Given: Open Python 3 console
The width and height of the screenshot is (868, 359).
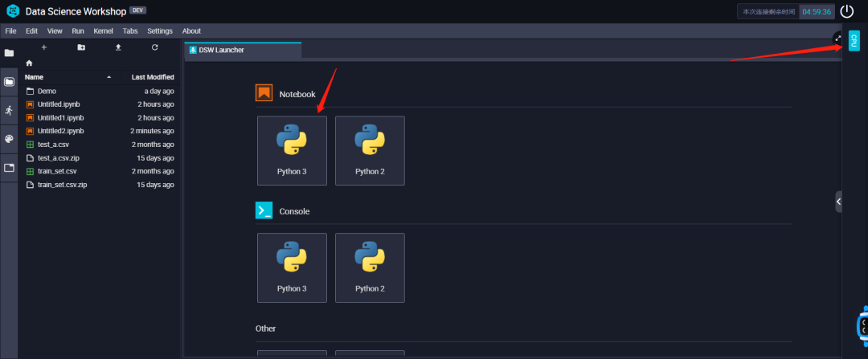Looking at the screenshot, I should (292, 267).
